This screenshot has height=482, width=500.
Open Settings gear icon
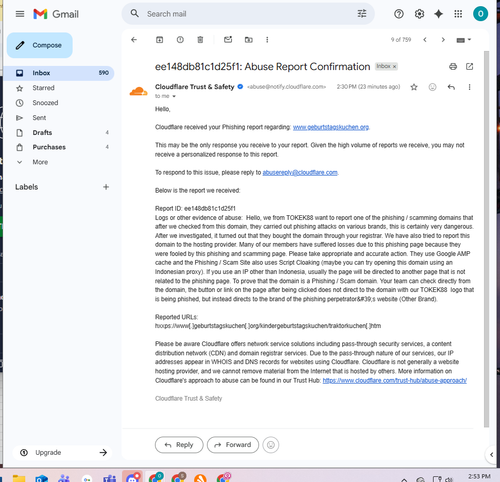pos(419,14)
